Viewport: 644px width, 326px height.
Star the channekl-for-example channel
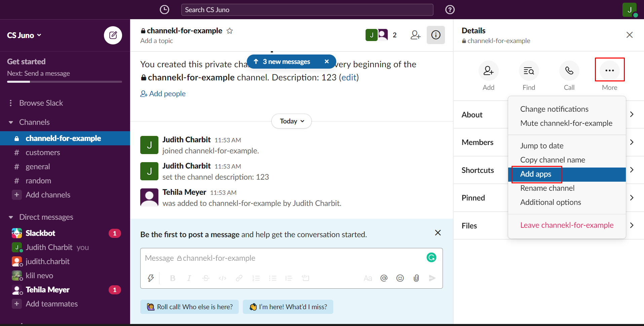[230, 31]
